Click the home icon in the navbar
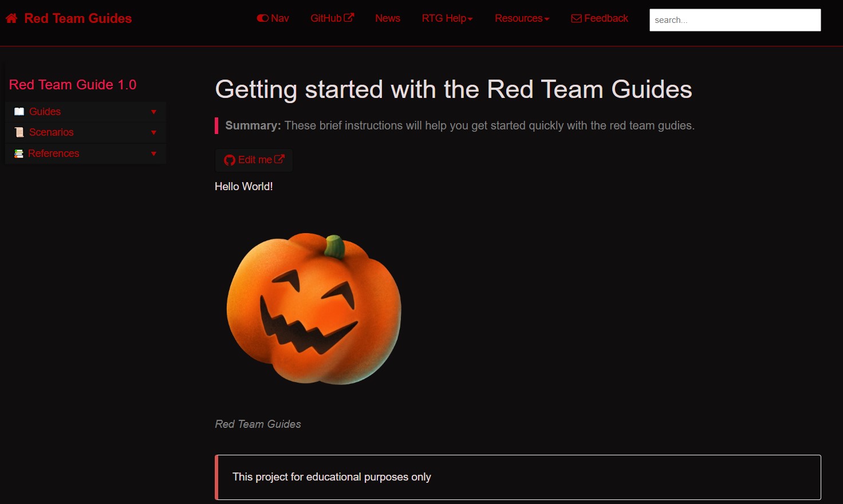This screenshot has height=504, width=843. tap(11, 18)
